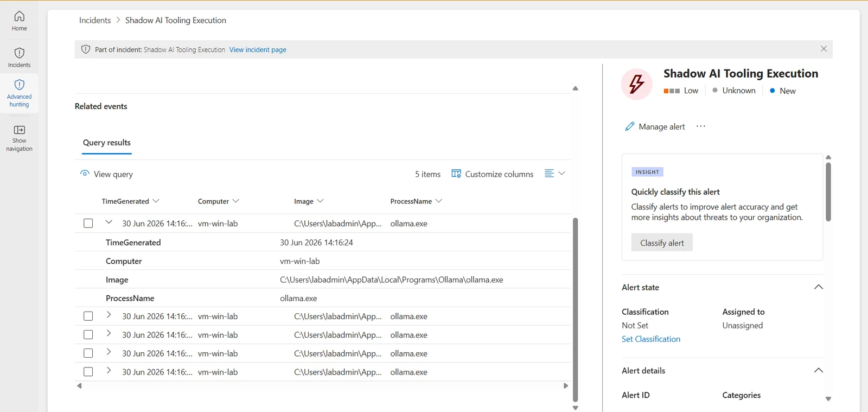Check the last event row checkbox
The width and height of the screenshot is (868, 412).
coord(88,372)
